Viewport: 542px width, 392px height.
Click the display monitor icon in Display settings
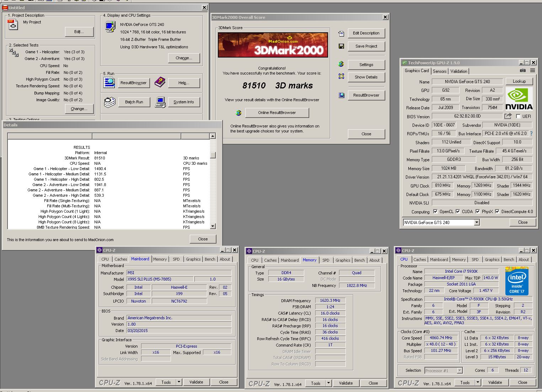tap(111, 27)
